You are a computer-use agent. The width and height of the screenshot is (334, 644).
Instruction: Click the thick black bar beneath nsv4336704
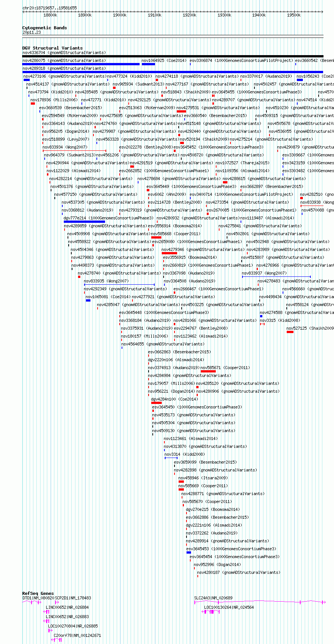click(x=173, y=56)
